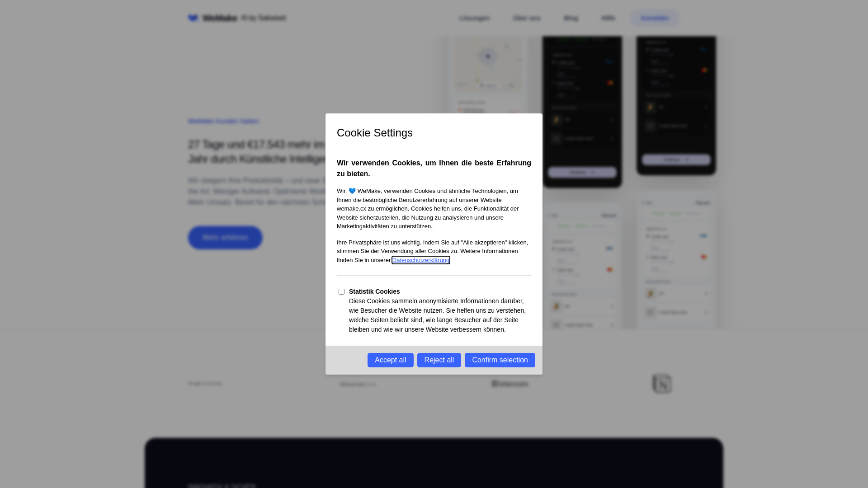Accept all cookies with Accept all button
Viewport: 868px width, 488px height.
(391, 360)
